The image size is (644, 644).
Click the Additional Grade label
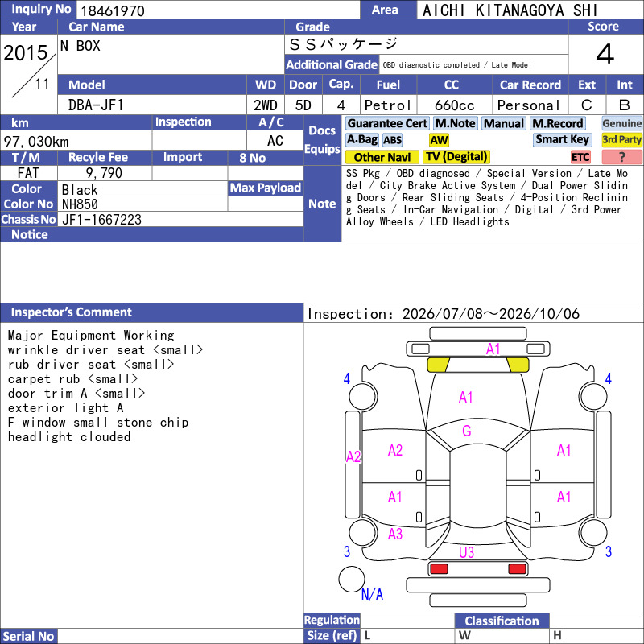[332, 65]
